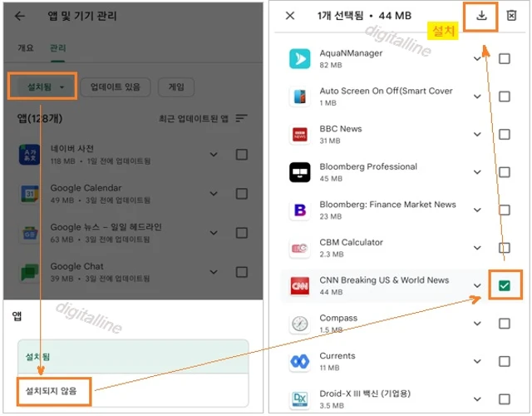This screenshot has height=416, width=532.
Task: Filter by 업데이트 있음 chip
Action: click(116, 87)
